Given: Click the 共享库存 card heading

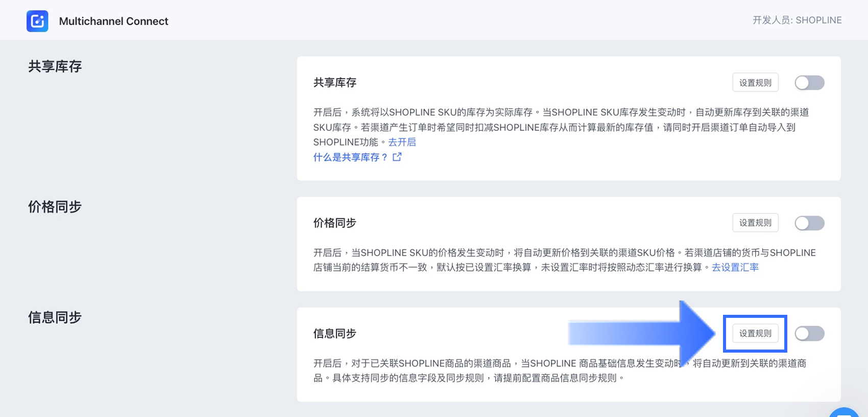Looking at the screenshot, I should coord(335,82).
